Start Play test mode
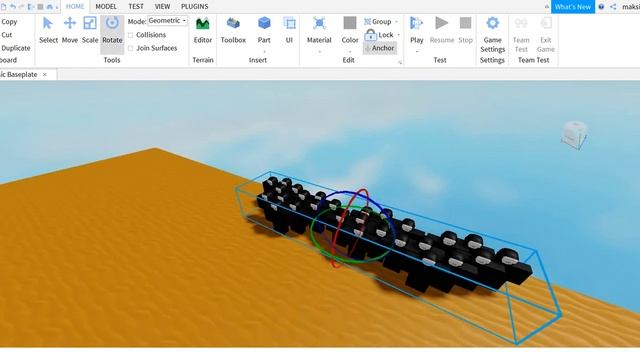Viewport: 640px width, 360px height. click(416, 30)
